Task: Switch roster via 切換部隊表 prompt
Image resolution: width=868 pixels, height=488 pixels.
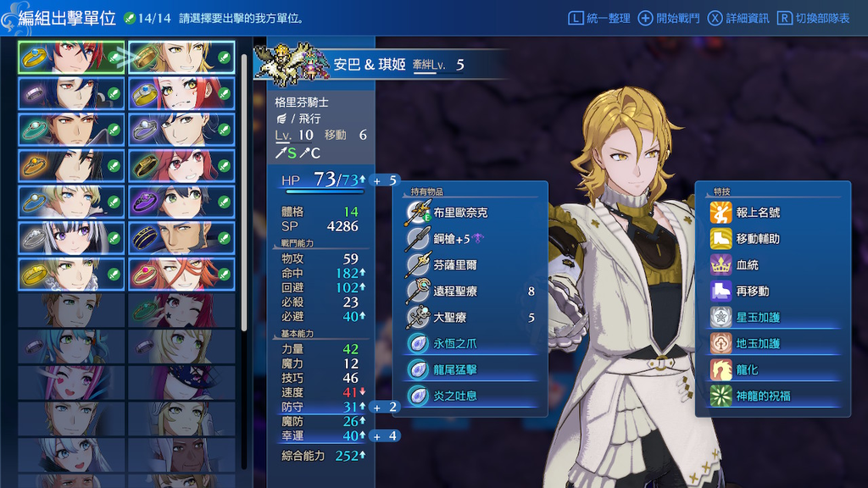Action: tap(813, 19)
